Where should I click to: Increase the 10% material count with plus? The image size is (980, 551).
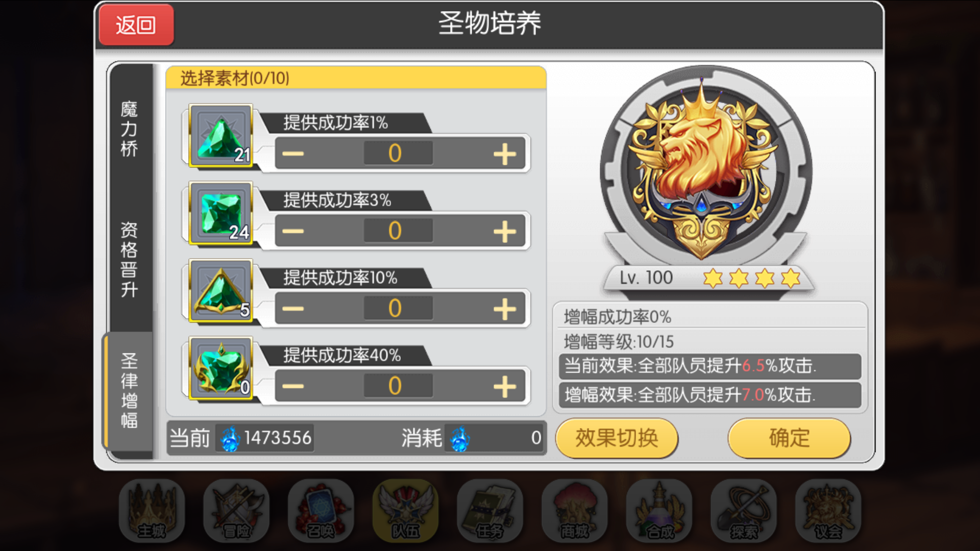[504, 309]
